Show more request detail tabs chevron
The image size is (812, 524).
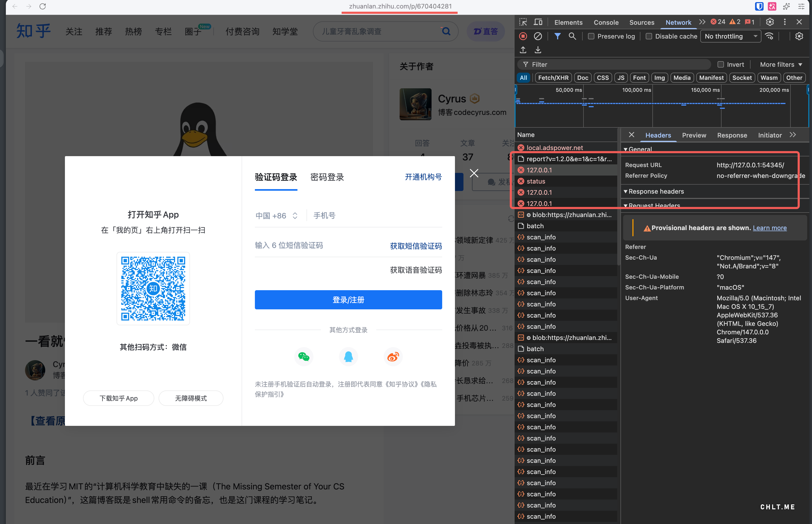[x=793, y=135]
